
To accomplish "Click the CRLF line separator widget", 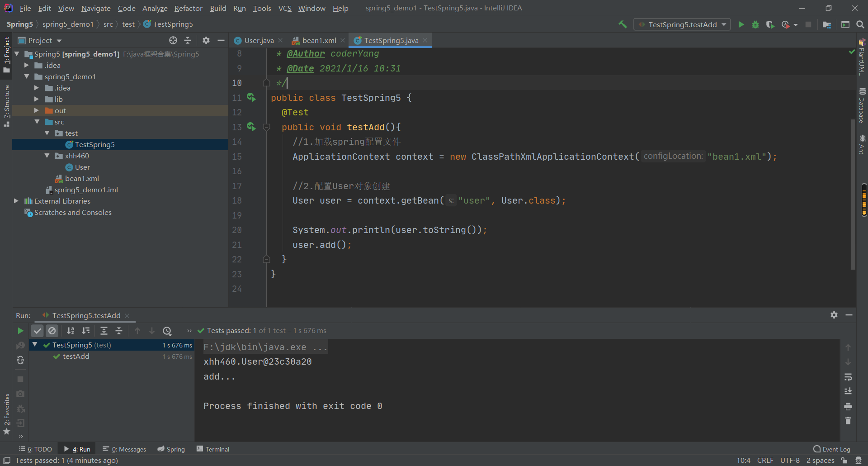I will pos(765,460).
